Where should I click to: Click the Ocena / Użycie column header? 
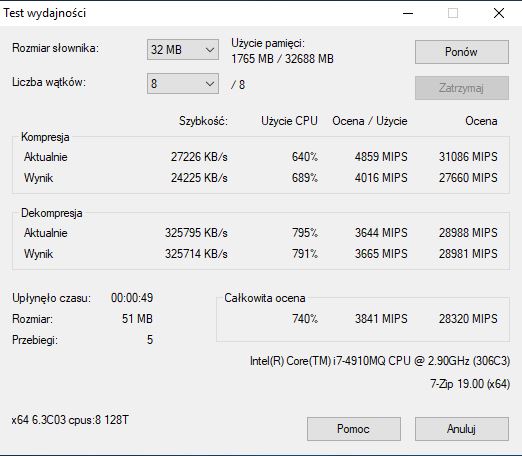pyautogui.click(x=370, y=121)
